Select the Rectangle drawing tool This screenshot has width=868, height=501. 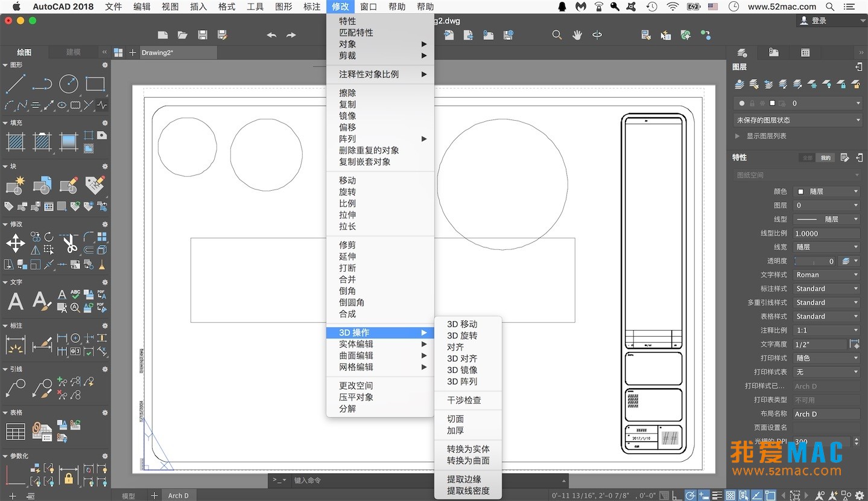[95, 85]
